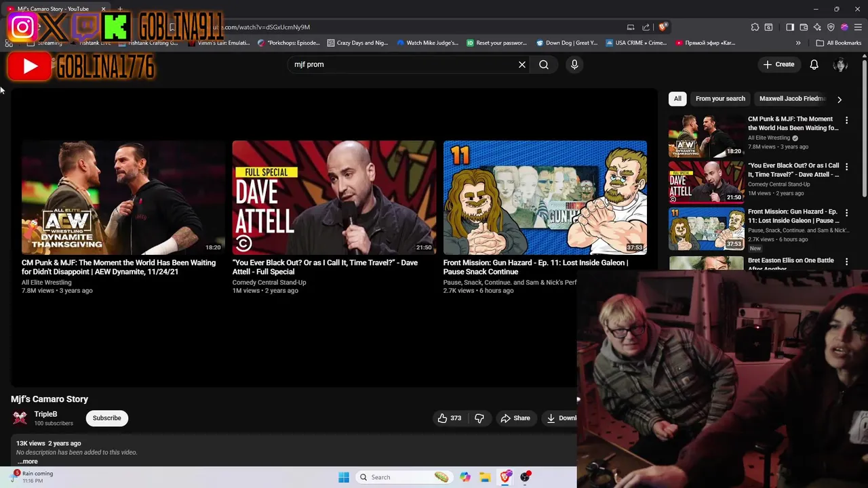868x488 pixels.
Task: Open the CM Punk & MJF endscreen thumbnail
Action: [x=123, y=197]
